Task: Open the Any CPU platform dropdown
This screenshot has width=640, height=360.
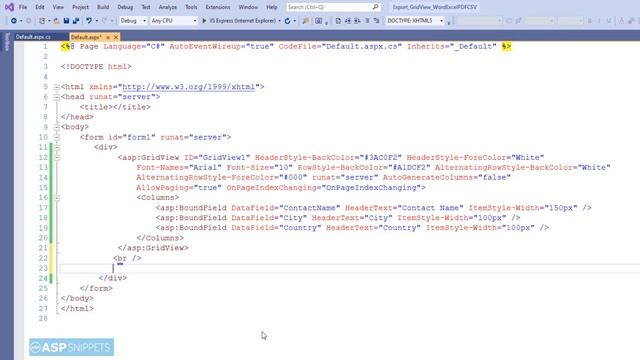Action: click(x=173, y=21)
